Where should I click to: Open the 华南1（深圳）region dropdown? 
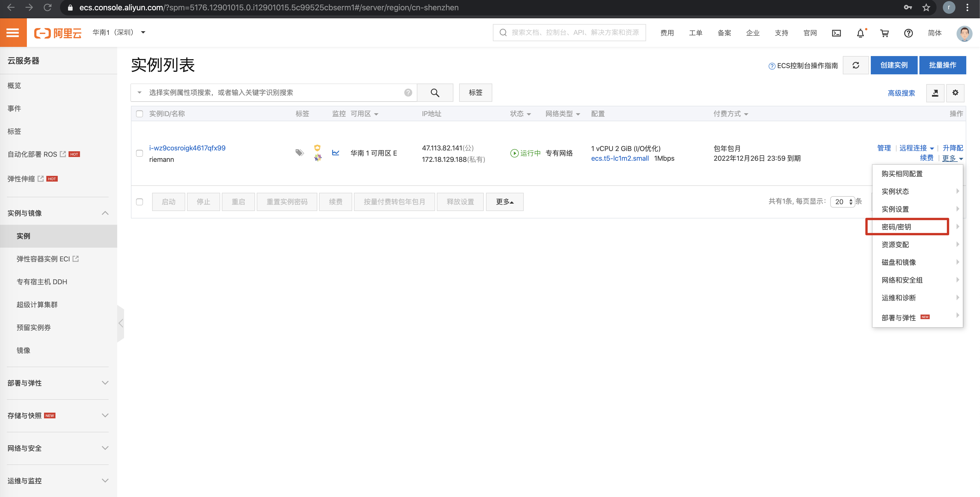point(119,32)
